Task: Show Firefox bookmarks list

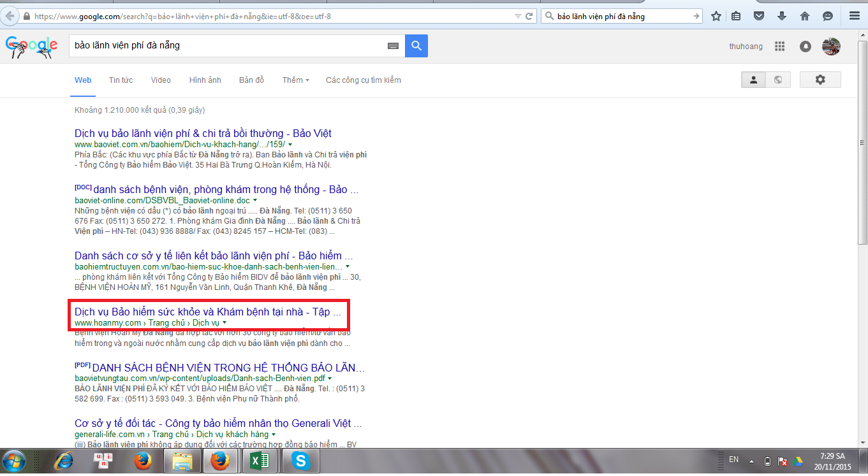Action: [x=736, y=16]
